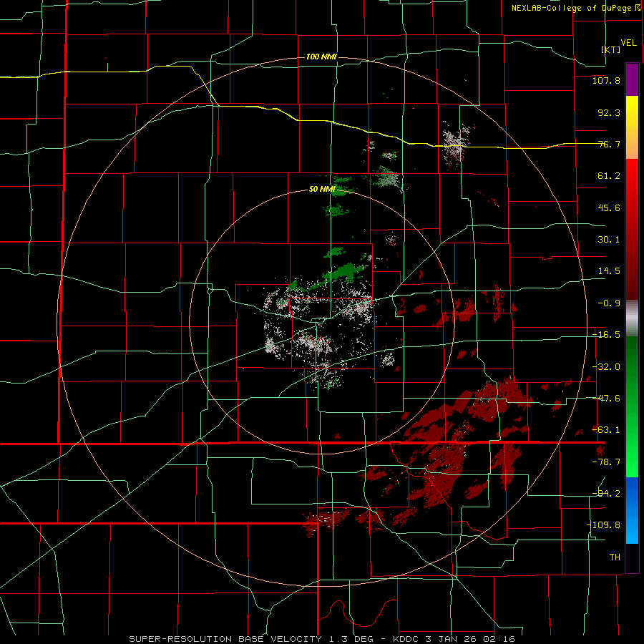Click the -47.6 legend value
This screenshot has height=644, width=644.
tap(606, 399)
